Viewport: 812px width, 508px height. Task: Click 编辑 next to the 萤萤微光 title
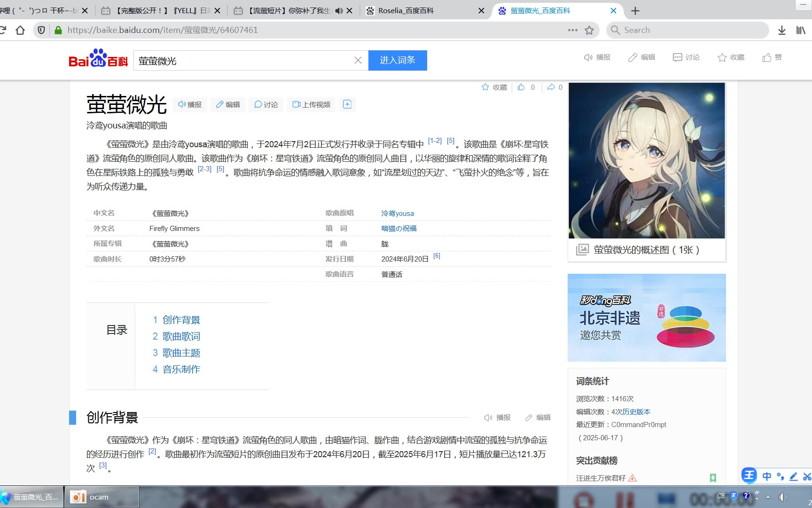(228, 104)
